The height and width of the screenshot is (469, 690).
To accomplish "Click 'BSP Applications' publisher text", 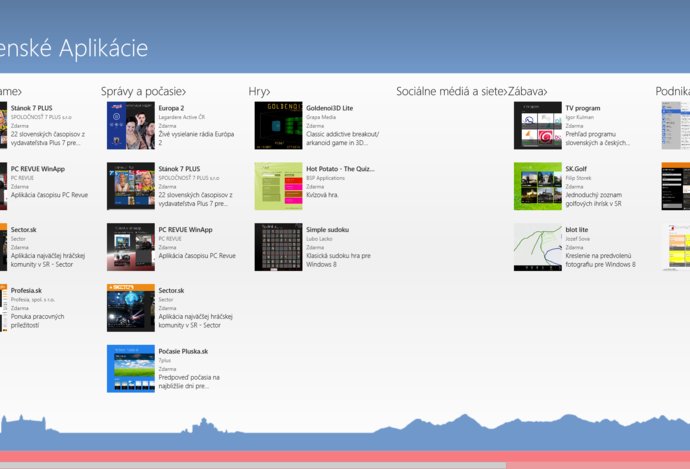I will click(325, 178).
